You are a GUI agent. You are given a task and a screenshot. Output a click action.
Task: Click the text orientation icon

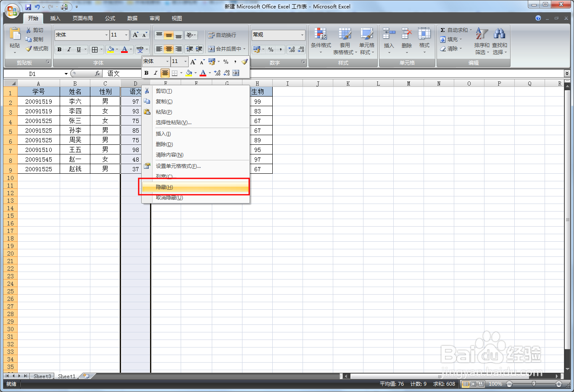pos(190,35)
